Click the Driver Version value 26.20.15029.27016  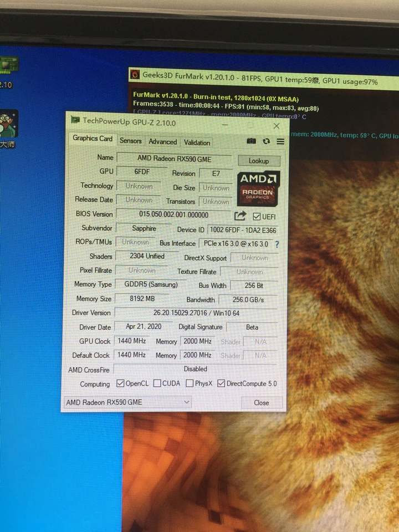coord(196,313)
